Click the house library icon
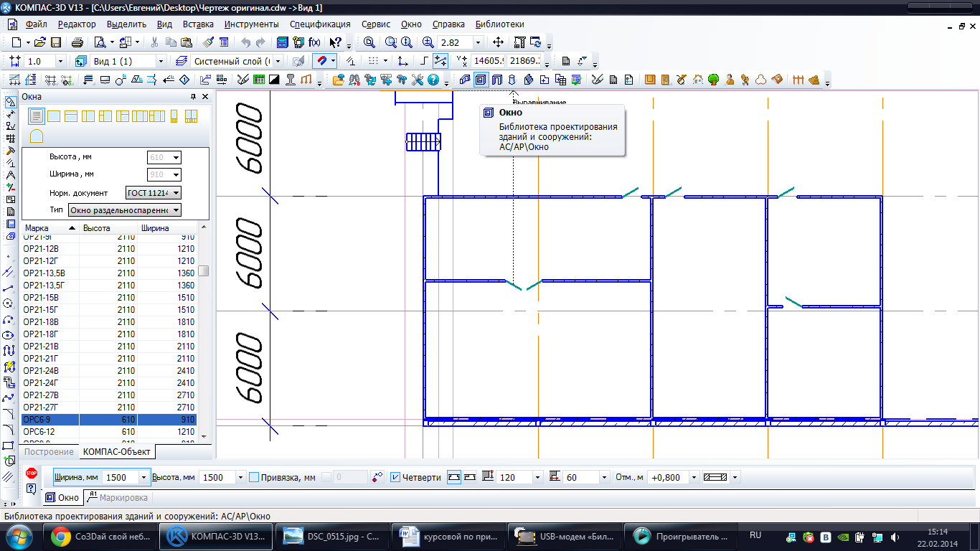The height and width of the screenshot is (551, 980). (x=698, y=80)
